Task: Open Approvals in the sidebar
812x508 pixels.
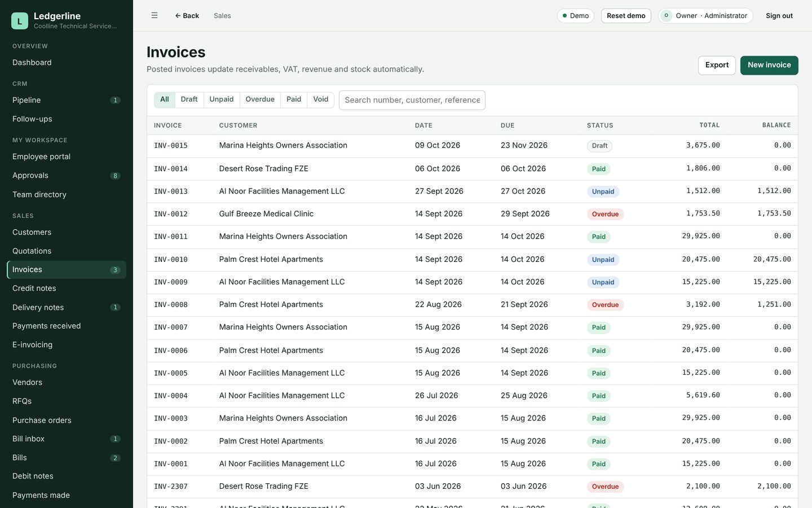Action: click(67, 176)
